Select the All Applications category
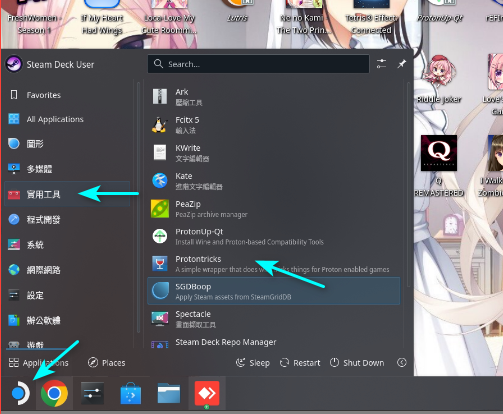This screenshot has height=414, width=503. [67, 119]
